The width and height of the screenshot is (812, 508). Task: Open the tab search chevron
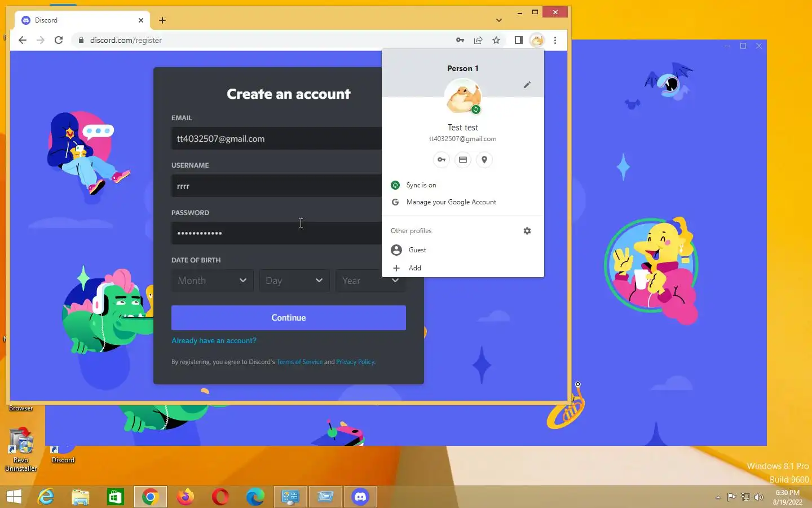coord(499,20)
